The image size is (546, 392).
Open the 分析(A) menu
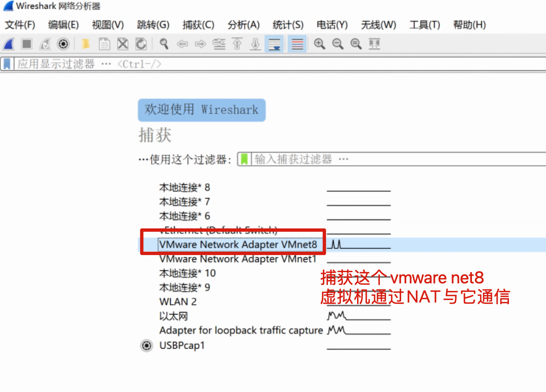coord(243,25)
